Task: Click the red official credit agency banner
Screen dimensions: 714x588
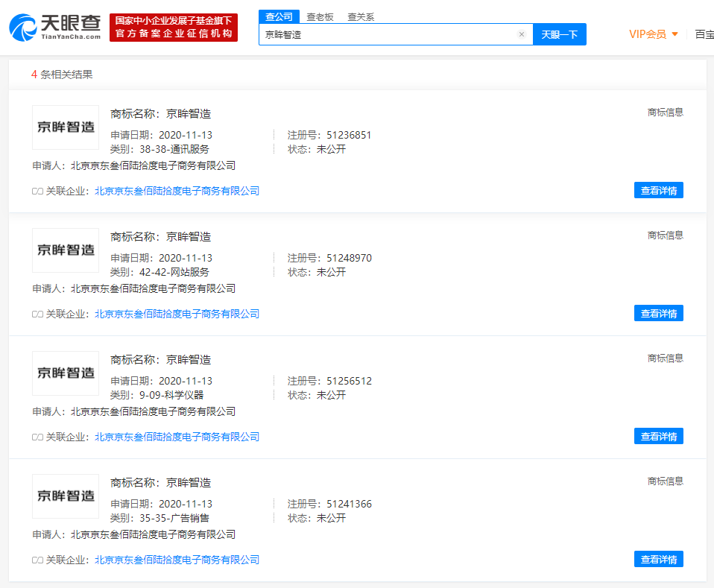Action: pyautogui.click(x=174, y=28)
